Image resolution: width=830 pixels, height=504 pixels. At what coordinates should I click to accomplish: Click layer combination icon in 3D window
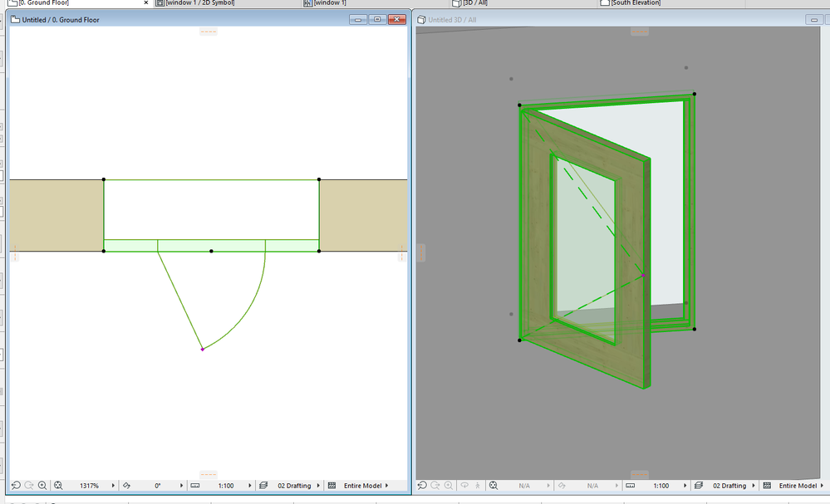pyautogui.click(x=699, y=486)
